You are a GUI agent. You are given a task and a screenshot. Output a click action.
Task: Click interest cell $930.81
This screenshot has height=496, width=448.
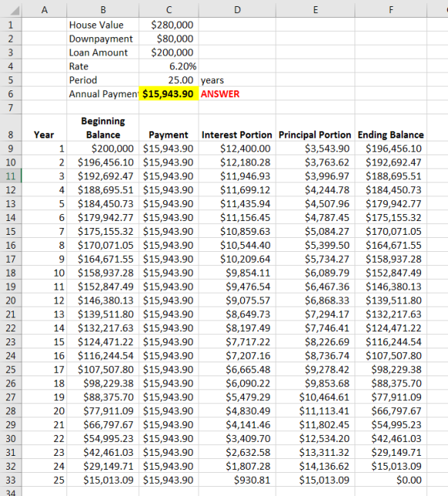tap(237, 480)
